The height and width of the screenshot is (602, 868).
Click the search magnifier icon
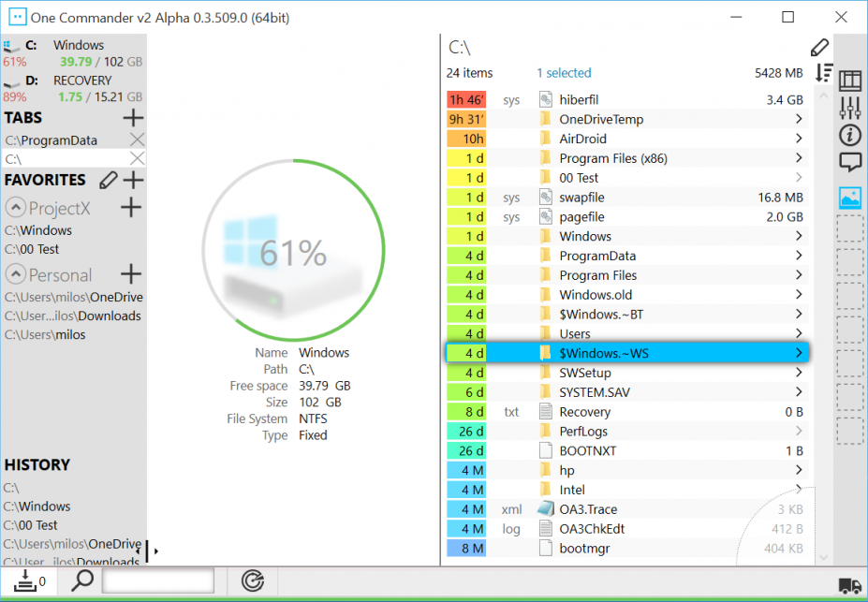(82, 581)
